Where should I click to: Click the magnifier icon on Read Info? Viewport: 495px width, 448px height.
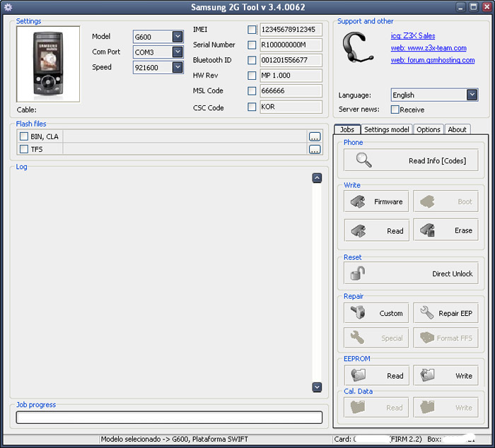(363, 160)
